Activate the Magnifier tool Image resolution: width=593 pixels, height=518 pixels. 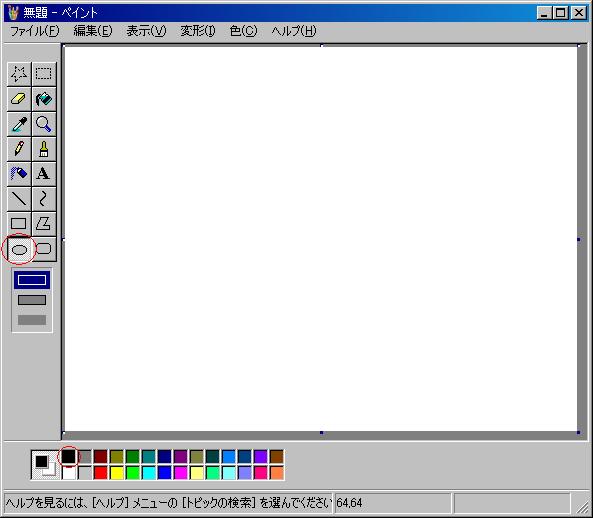click(x=44, y=124)
